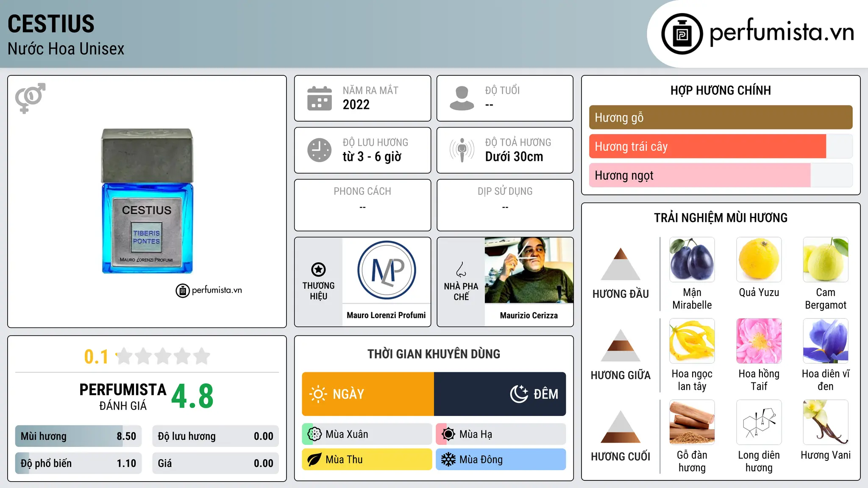Click the Cam Bergamot fruit image
Screen dimensions: 868x488
tap(826, 260)
